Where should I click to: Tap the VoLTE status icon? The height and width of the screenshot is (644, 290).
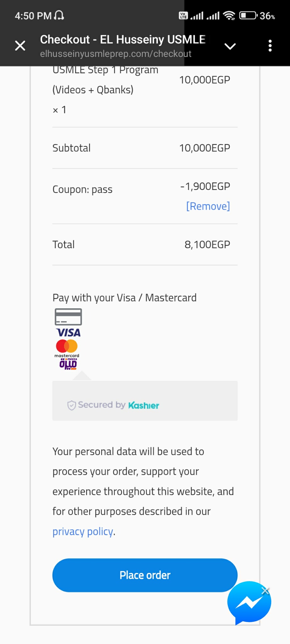183,15
